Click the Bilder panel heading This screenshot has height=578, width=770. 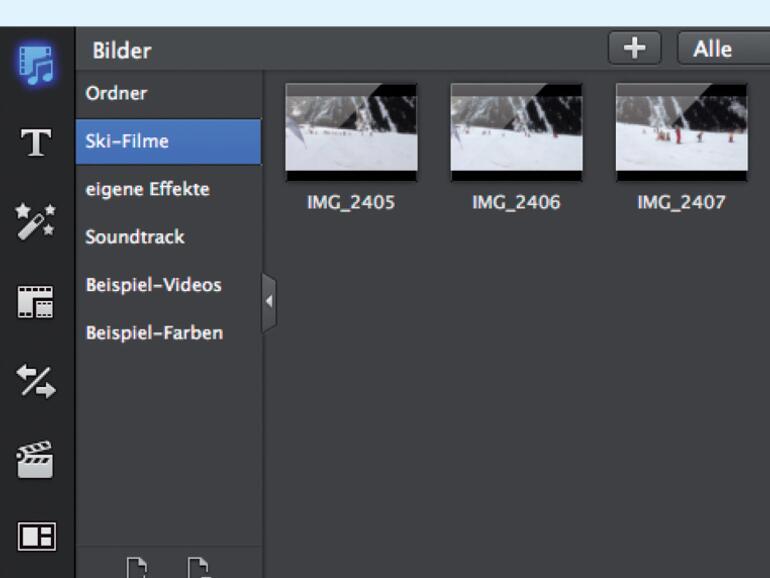point(122,51)
